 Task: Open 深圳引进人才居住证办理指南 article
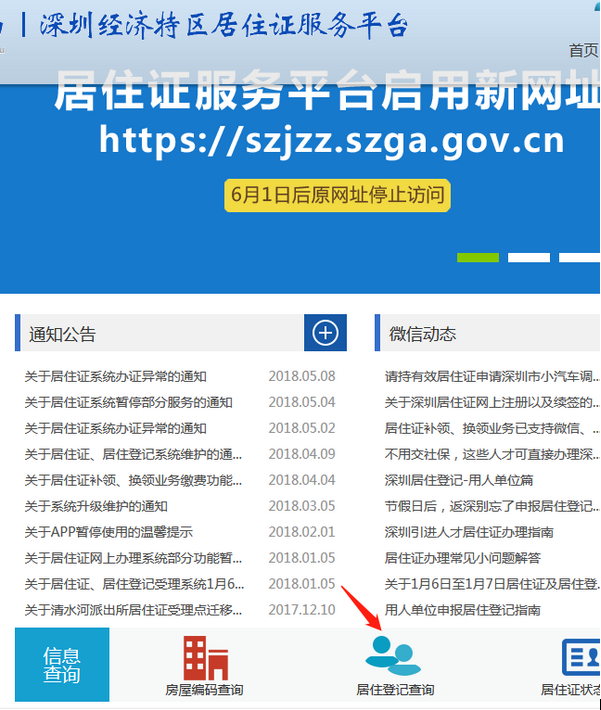coord(469,532)
